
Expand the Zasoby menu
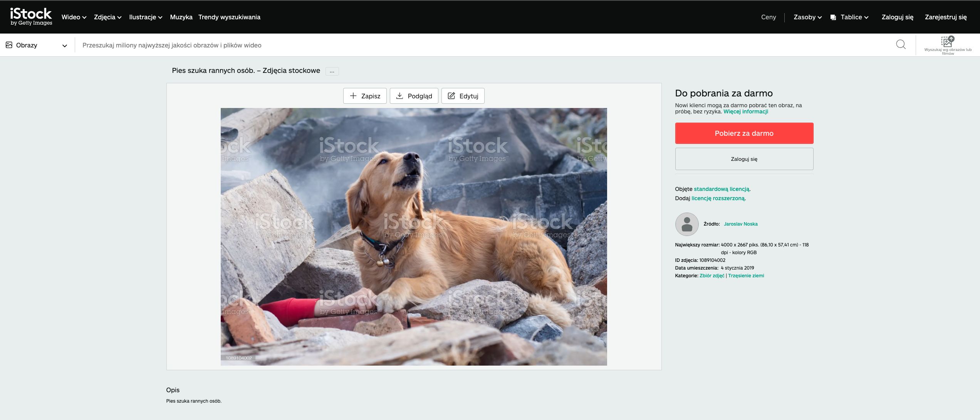click(x=807, y=17)
